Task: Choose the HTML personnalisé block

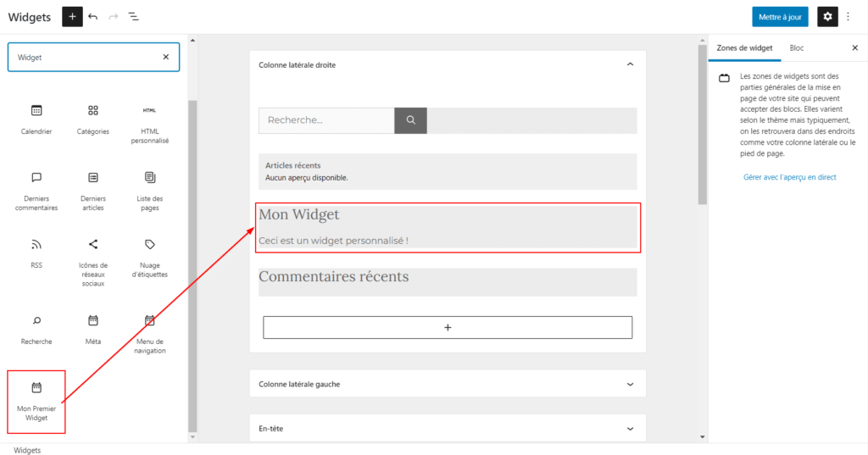Action: [x=150, y=124]
